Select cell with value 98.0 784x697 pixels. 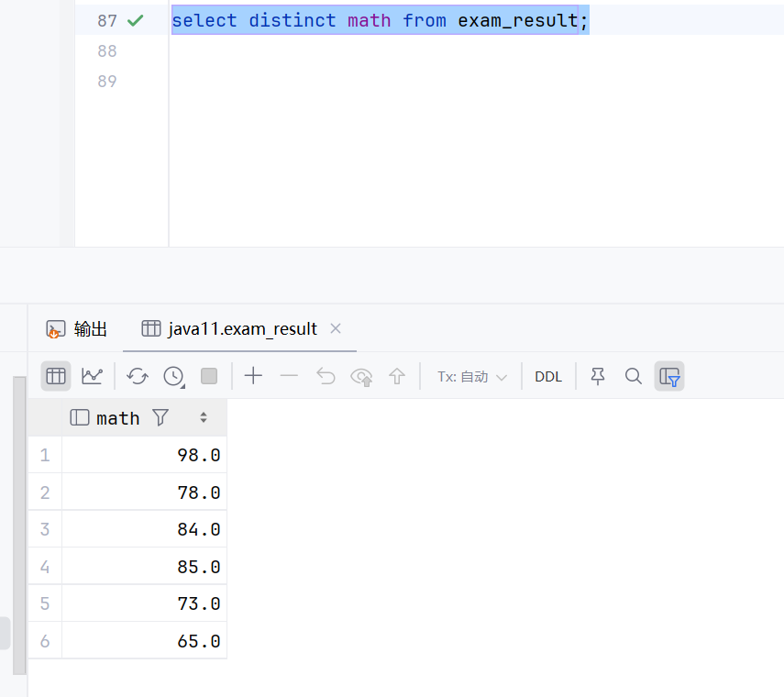pyautogui.click(x=144, y=455)
